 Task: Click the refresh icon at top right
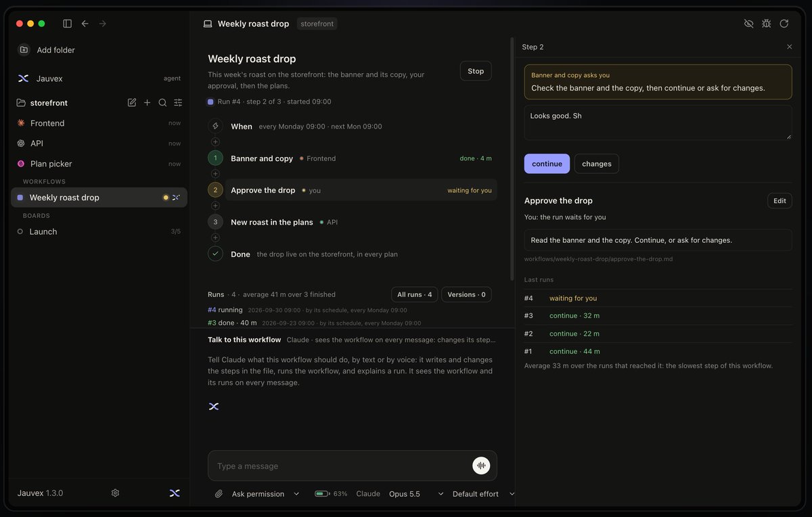tap(784, 24)
